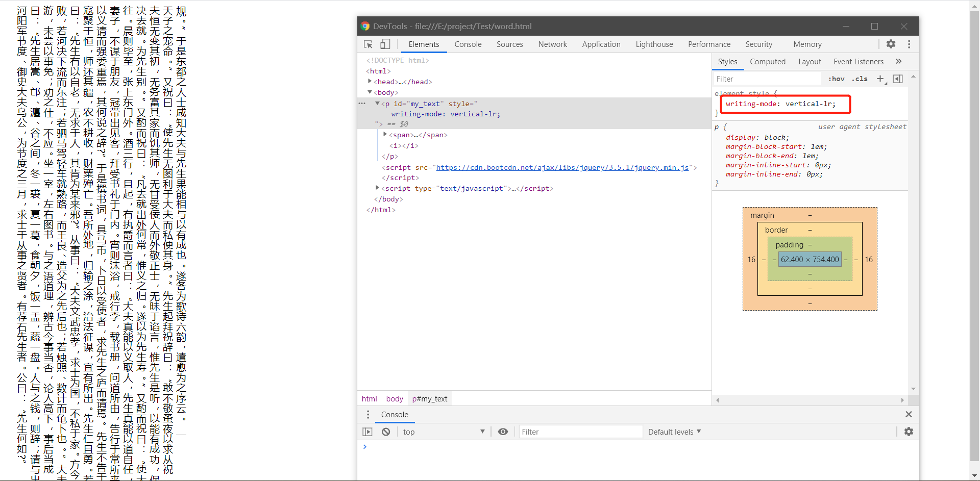Click the ellipsis beside selected p element

point(362,103)
